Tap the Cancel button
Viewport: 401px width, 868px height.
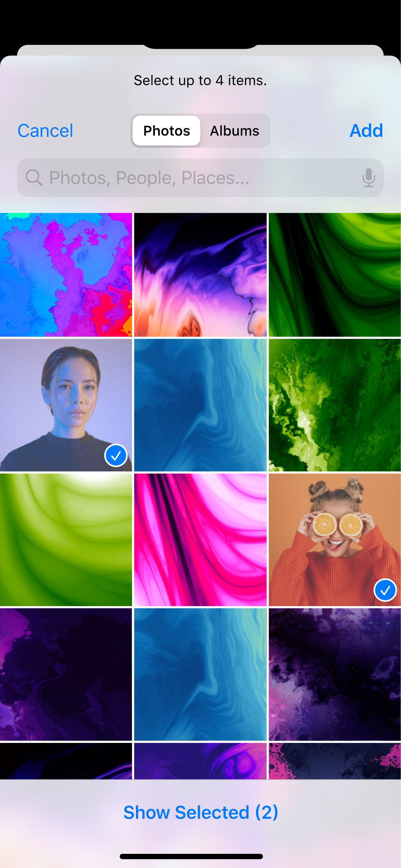[45, 130]
